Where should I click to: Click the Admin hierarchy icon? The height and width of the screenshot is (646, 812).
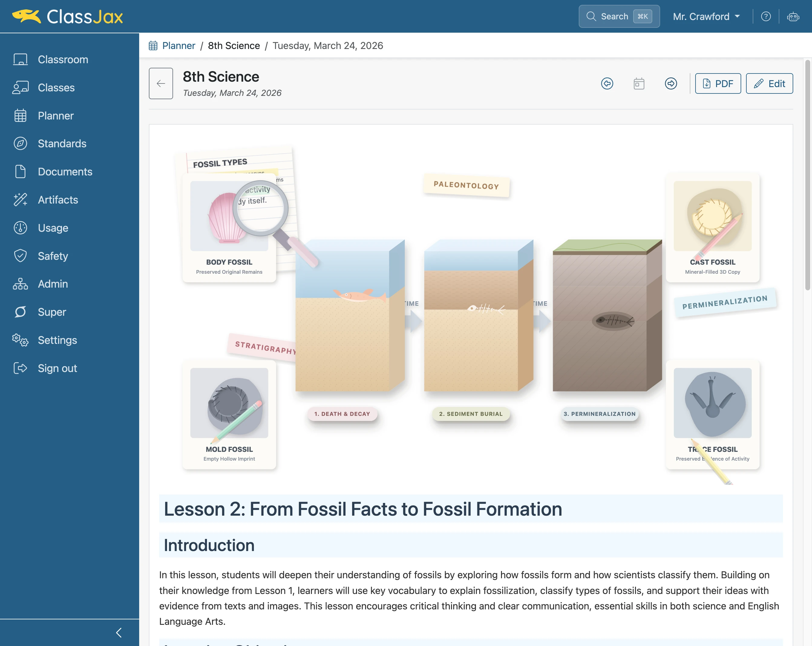(20, 284)
